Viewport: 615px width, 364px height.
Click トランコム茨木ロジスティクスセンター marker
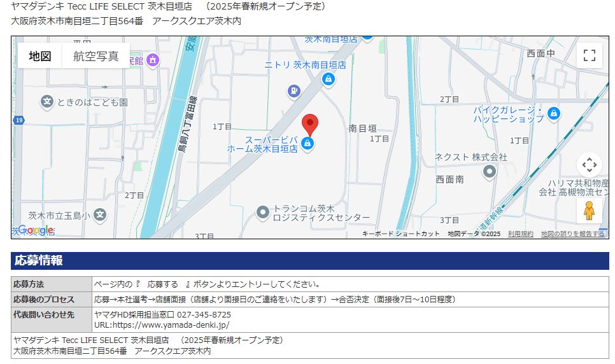(262, 213)
